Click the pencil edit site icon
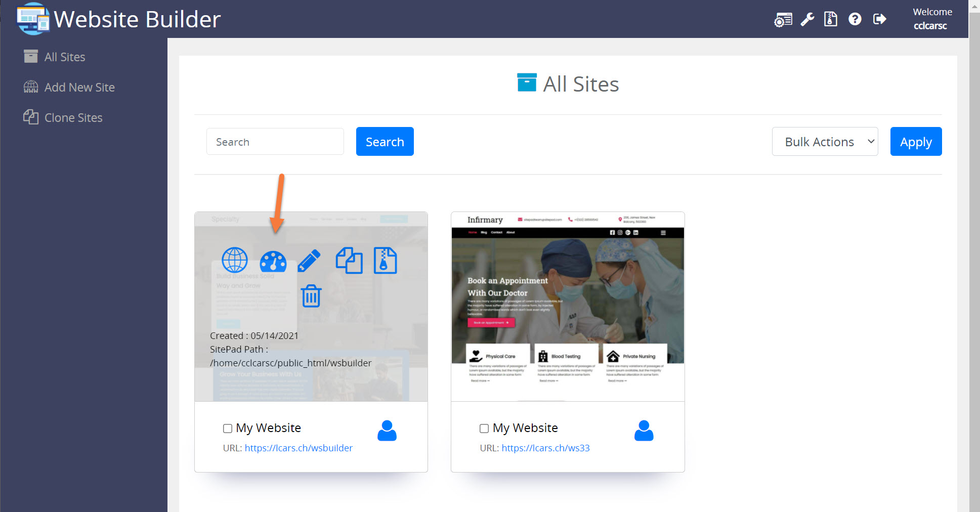The height and width of the screenshot is (512, 980). tap(309, 261)
